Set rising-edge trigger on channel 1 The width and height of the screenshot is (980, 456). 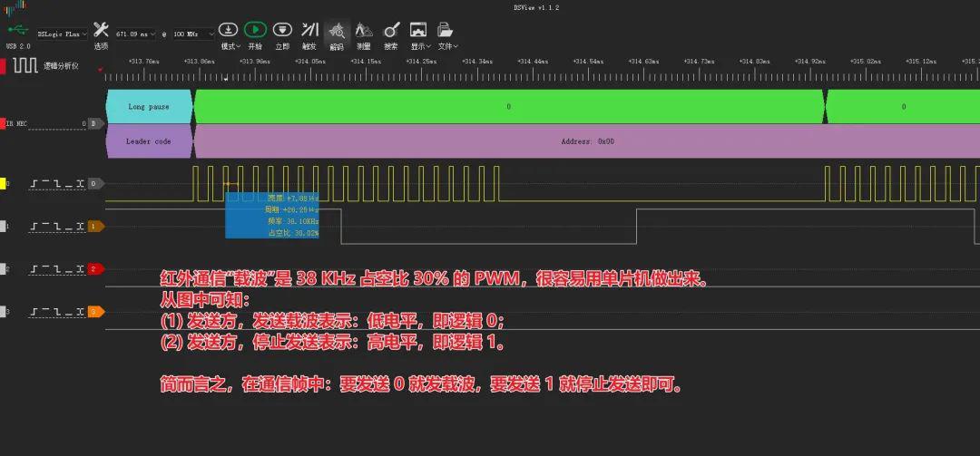click(35, 226)
